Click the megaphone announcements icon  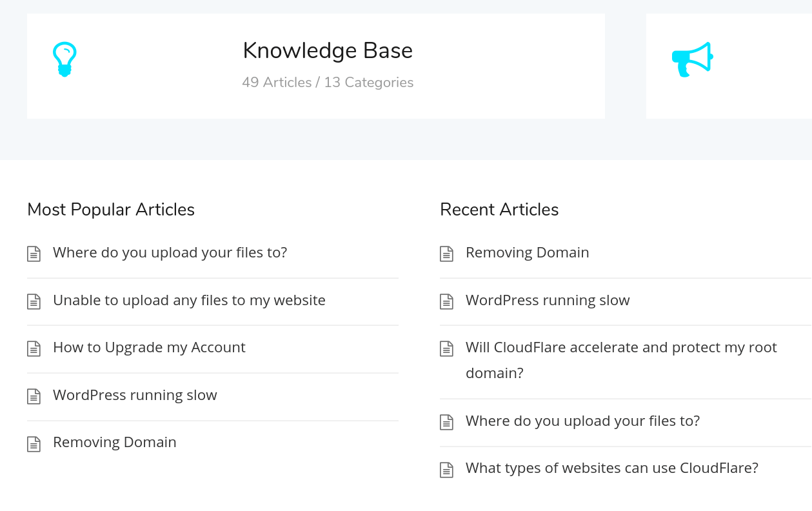coord(692,59)
